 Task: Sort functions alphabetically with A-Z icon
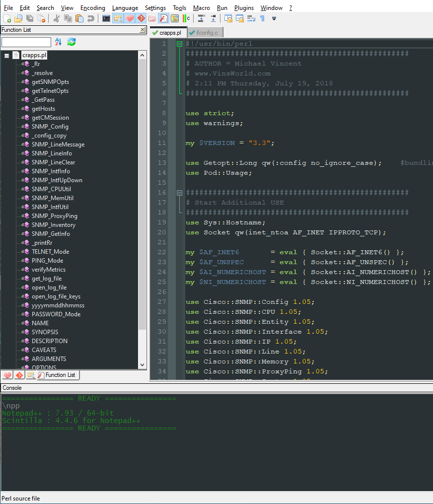(58, 42)
